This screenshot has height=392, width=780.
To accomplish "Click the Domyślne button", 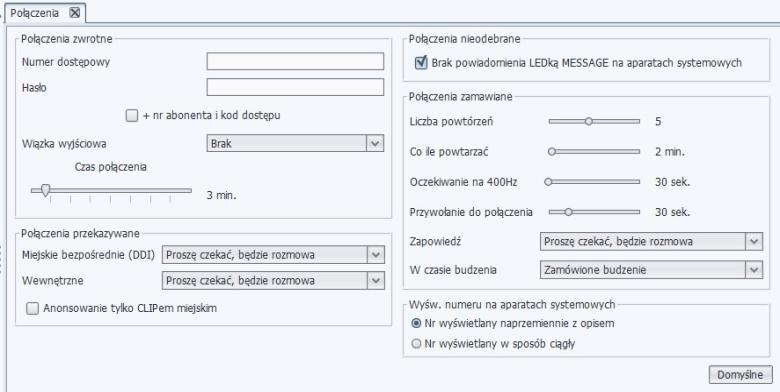I will click(x=740, y=375).
